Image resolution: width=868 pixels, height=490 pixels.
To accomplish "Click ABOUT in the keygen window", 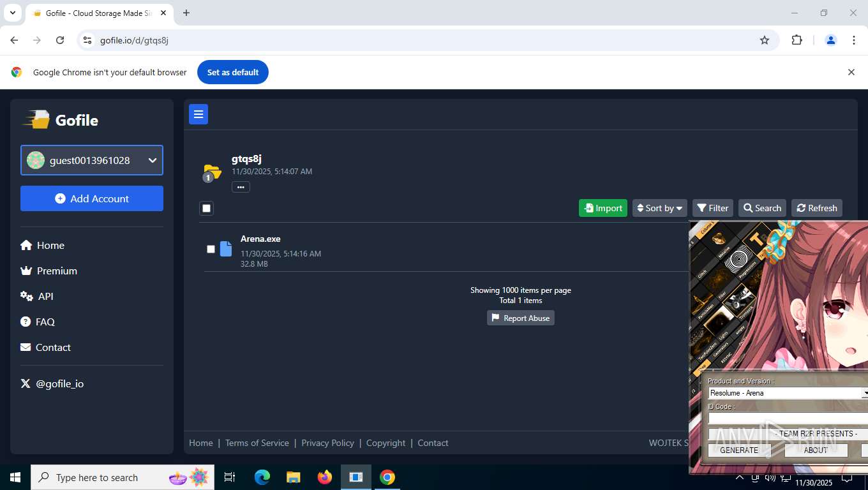I will coord(816,450).
